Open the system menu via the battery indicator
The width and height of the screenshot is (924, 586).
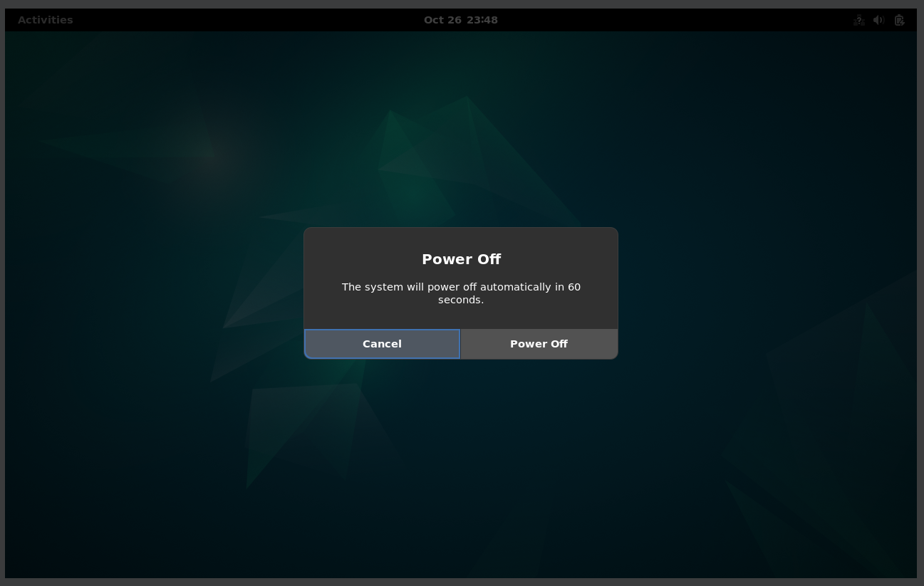[x=899, y=20]
